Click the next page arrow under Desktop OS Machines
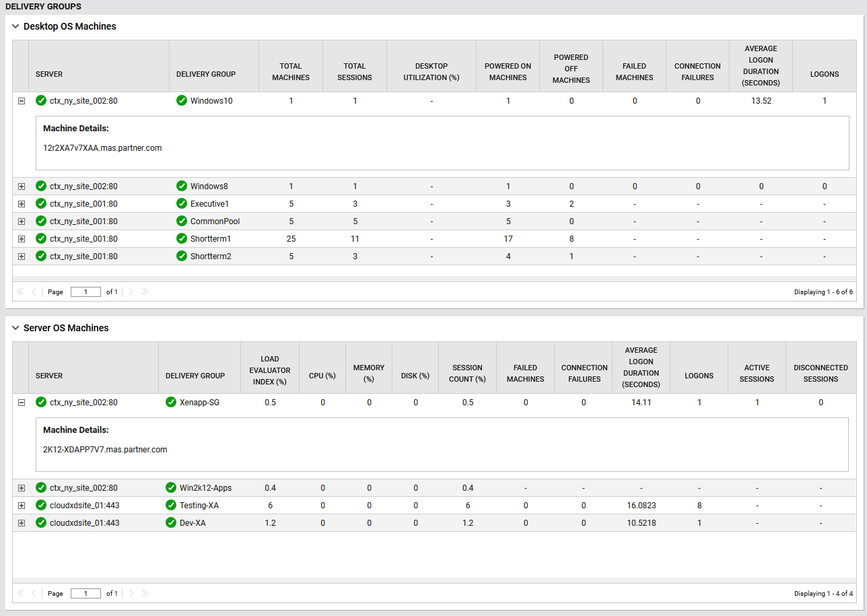 (x=131, y=292)
